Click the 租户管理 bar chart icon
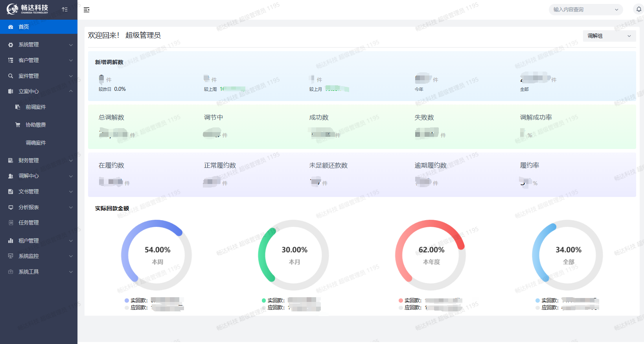This screenshot has height=344, width=644. tap(11, 241)
